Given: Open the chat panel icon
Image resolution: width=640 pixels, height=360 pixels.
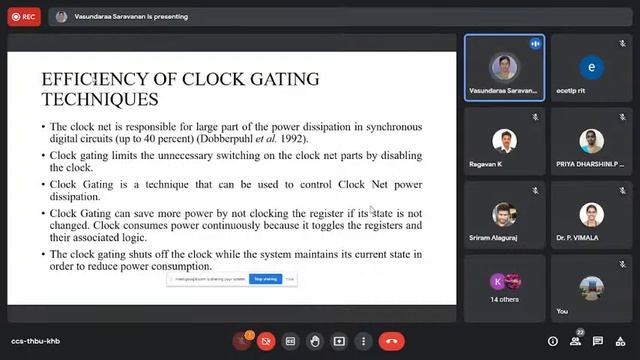Looking at the screenshot, I should pos(598,341).
